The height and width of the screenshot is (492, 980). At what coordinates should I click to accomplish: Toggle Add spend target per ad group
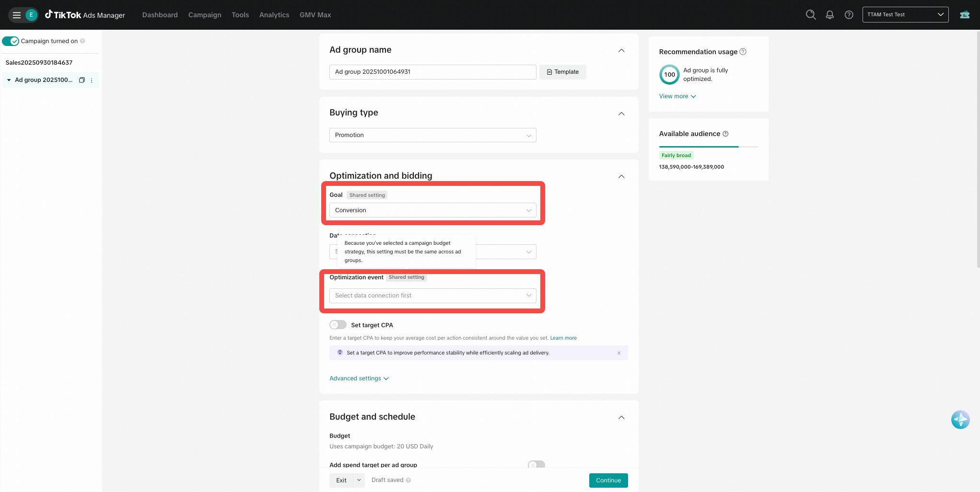click(536, 465)
